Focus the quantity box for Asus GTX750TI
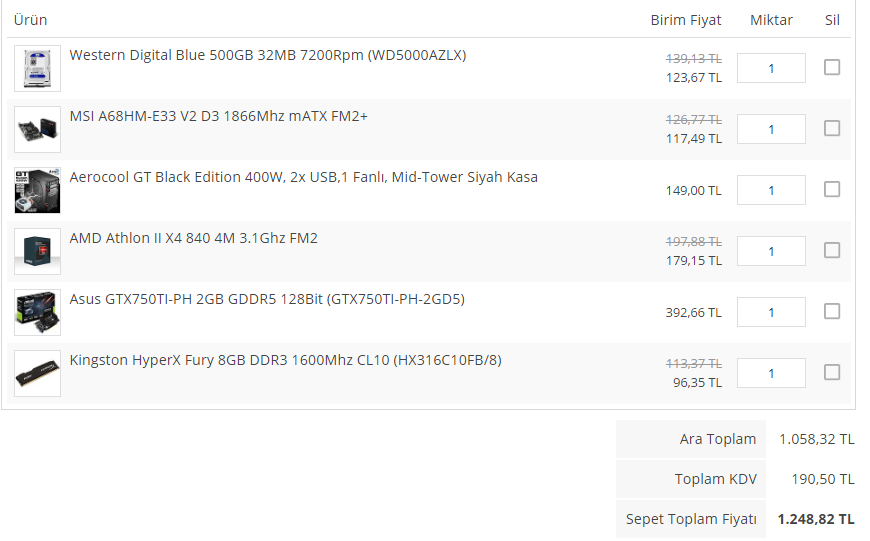 pos(771,312)
